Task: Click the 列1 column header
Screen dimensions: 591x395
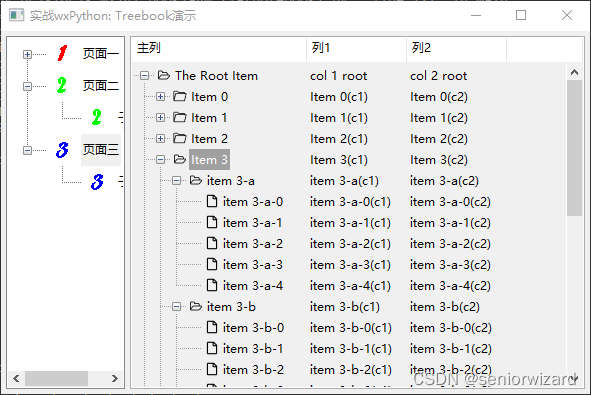Action: (x=357, y=48)
